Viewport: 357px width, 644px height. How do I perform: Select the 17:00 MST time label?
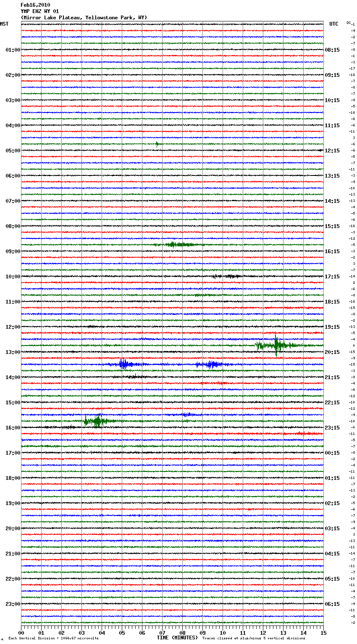point(13,453)
